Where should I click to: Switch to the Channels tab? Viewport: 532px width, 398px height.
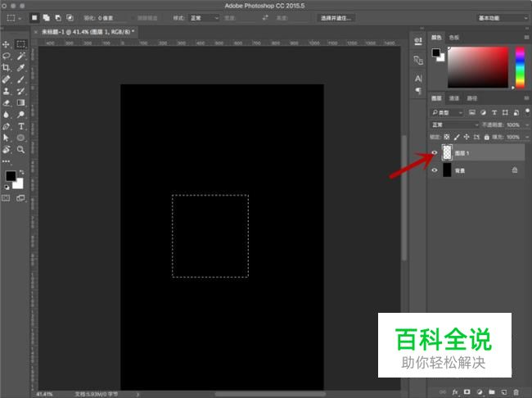click(x=454, y=98)
